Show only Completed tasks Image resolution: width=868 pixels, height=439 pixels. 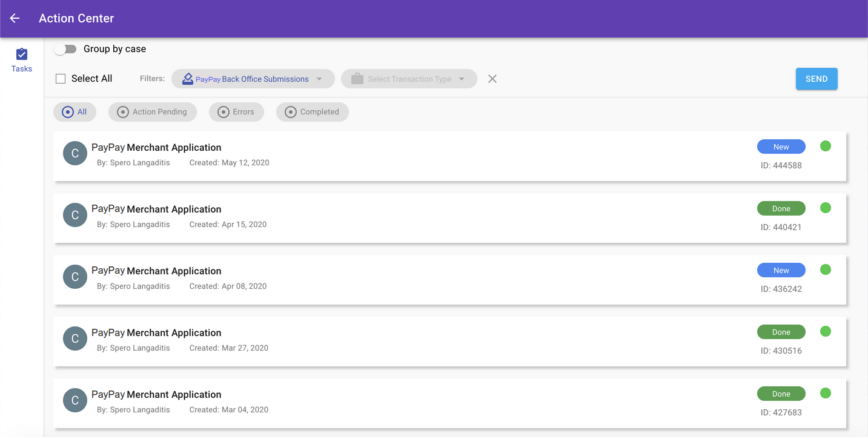coord(313,112)
